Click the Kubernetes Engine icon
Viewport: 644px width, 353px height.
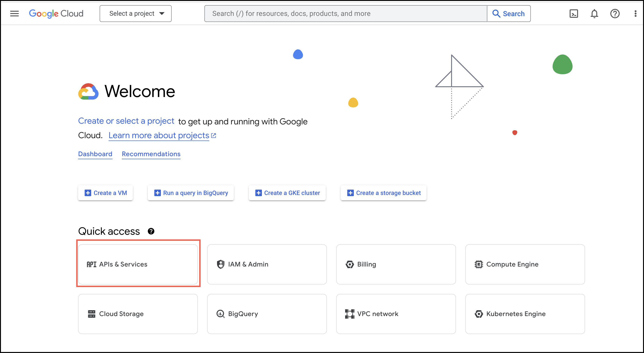[x=478, y=314]
